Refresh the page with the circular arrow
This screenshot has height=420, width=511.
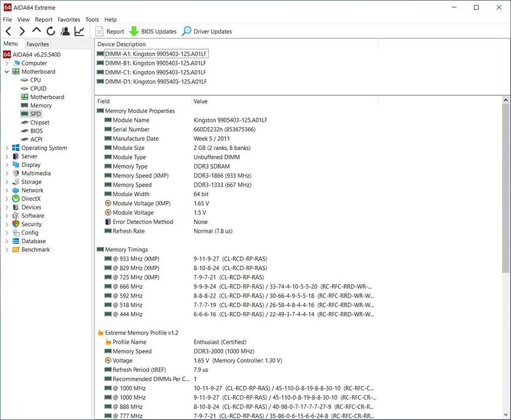(x=50, y=31)
